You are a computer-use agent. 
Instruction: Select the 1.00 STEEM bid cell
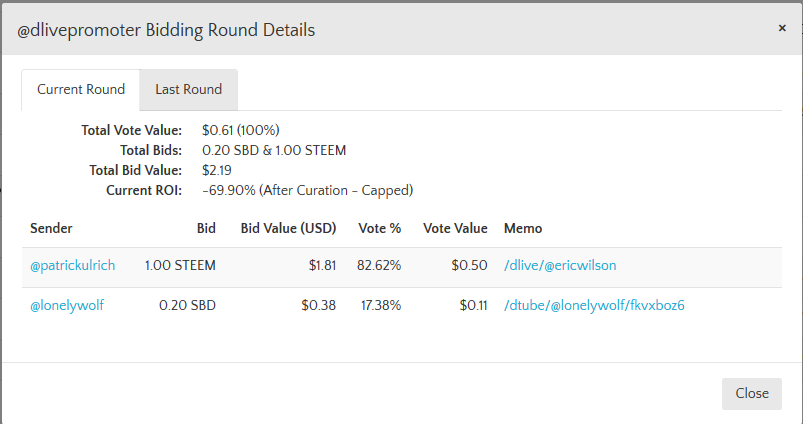(180, 265)
